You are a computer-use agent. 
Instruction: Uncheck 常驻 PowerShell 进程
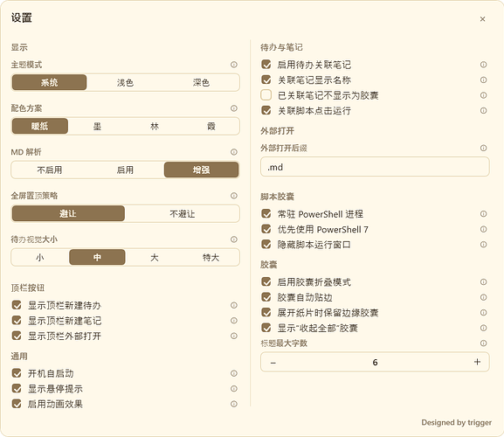266,214
